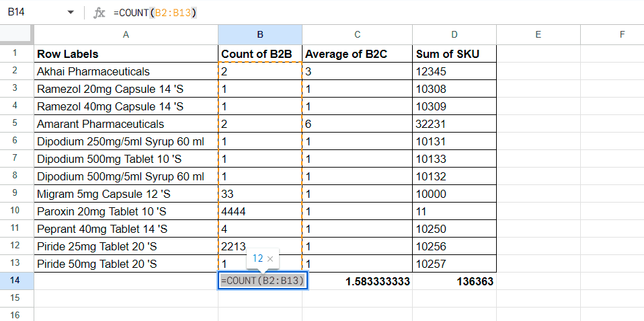The image size is (644, 321).
Task: Click the cell with value 3
Action: 358,71
